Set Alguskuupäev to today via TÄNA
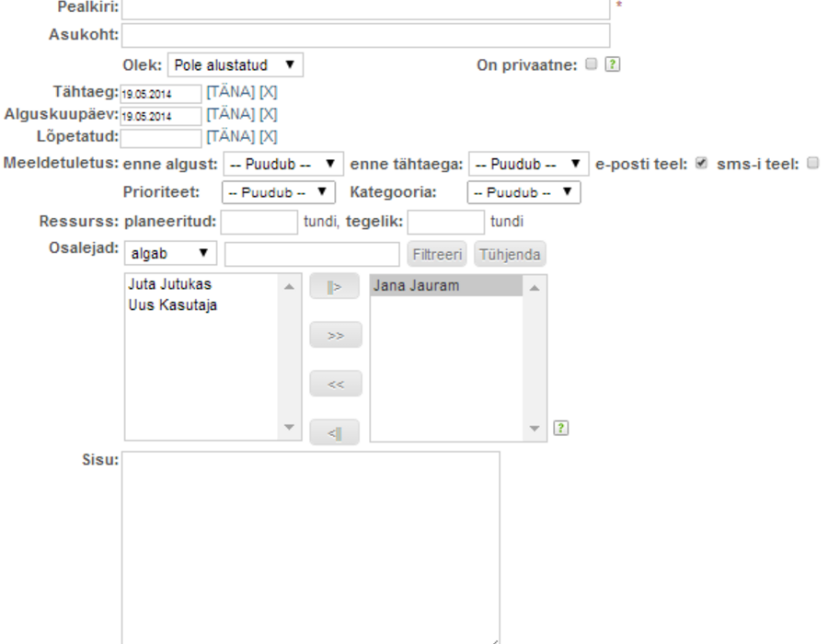828x644 pixels. point(231,114)
